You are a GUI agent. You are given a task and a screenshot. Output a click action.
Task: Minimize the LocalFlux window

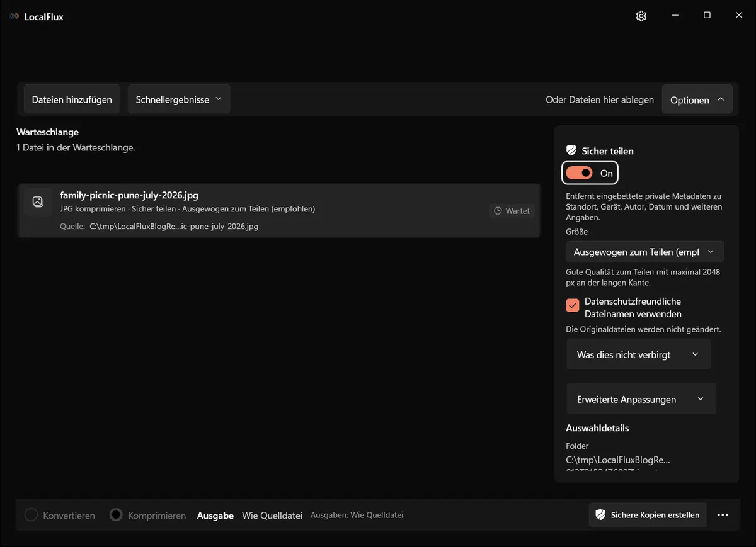(675, 16)
